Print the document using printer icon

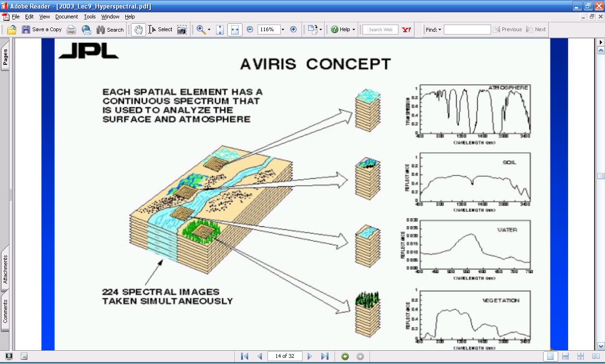(71, 29)
